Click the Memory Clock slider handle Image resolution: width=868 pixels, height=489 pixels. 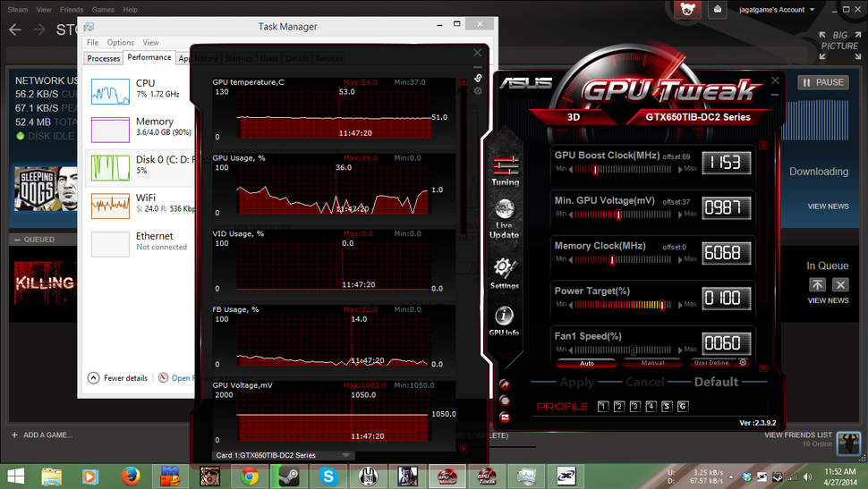point(612,261)
